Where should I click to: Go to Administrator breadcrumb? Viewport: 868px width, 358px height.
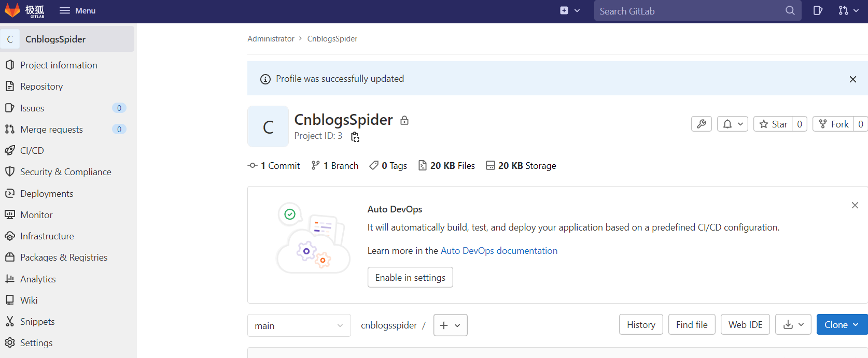(x=271, y=39)
